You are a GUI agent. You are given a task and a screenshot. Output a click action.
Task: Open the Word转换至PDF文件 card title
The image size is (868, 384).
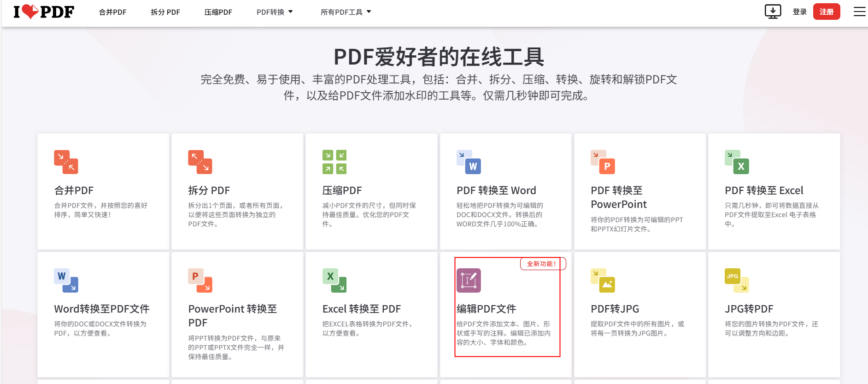[x=102, y=309]
